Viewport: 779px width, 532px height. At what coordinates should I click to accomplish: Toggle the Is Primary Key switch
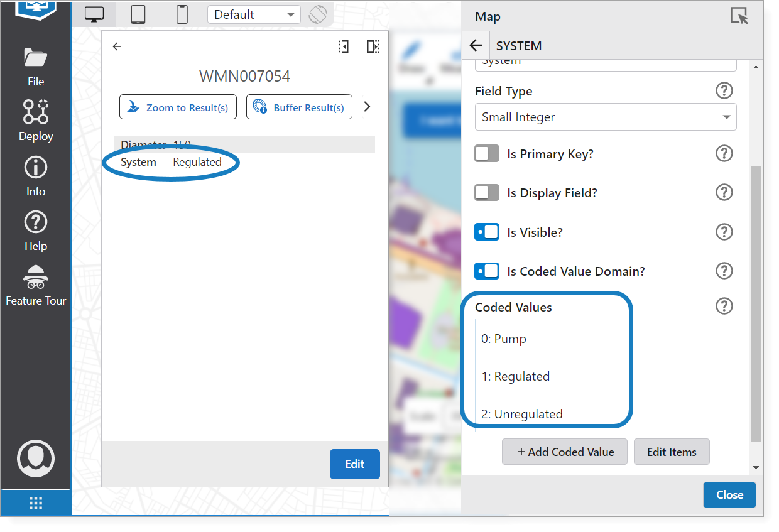[x=487, y=154]
